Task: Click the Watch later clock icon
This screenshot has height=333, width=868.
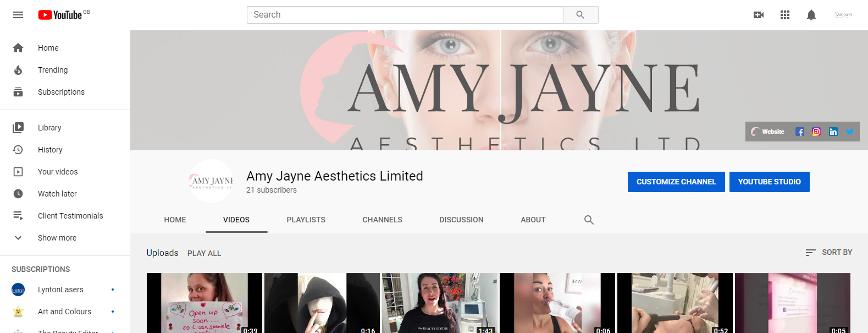Action: (18, 194)
